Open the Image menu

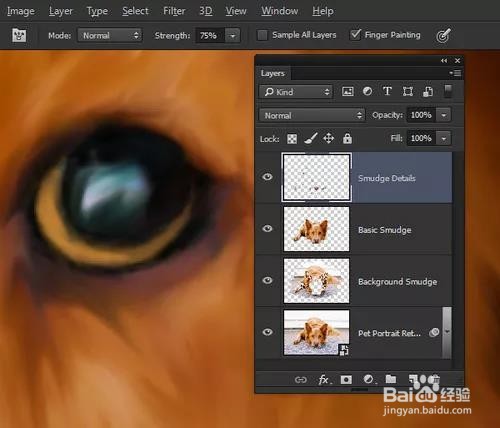21,11
